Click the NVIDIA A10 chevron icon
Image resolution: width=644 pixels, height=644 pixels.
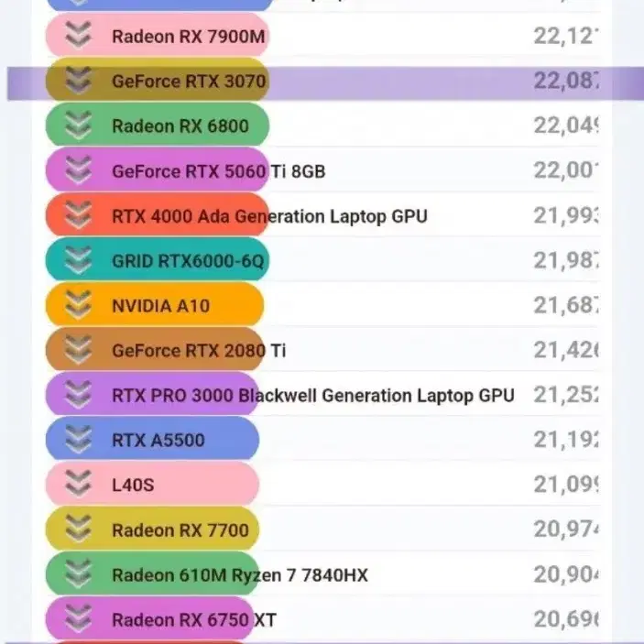coord(78,305)
